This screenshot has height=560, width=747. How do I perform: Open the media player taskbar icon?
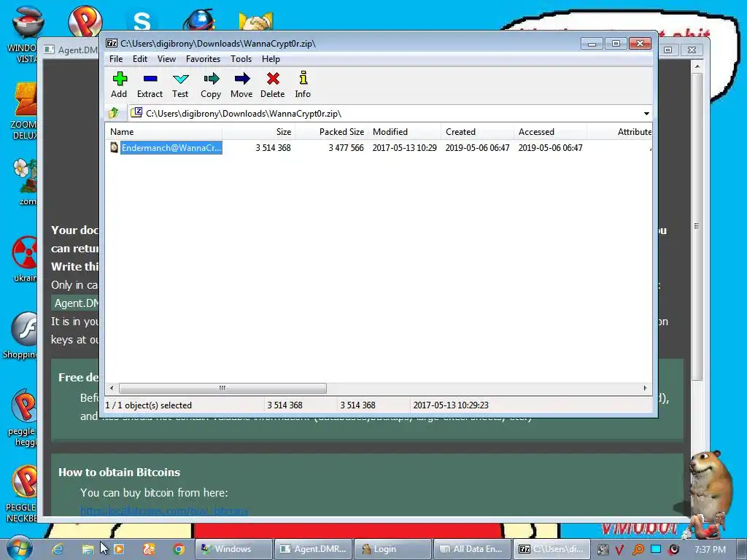(x=119, y=549)
